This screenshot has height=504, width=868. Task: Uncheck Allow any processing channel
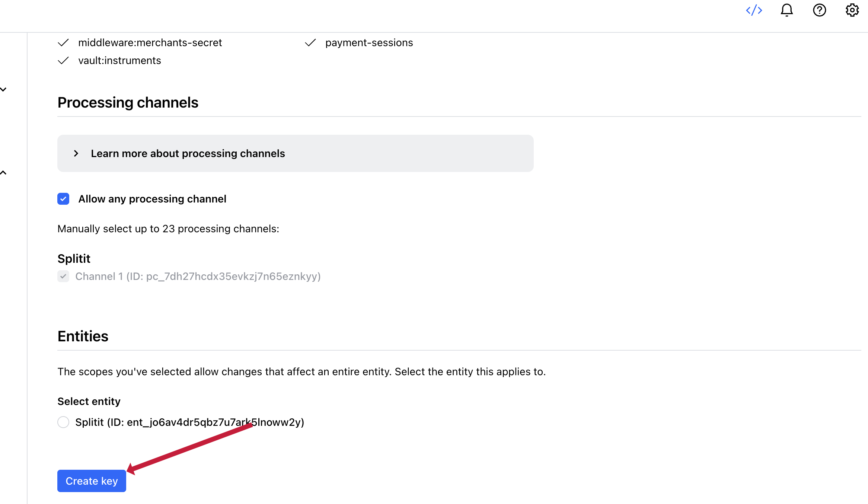tap(63, 199)
